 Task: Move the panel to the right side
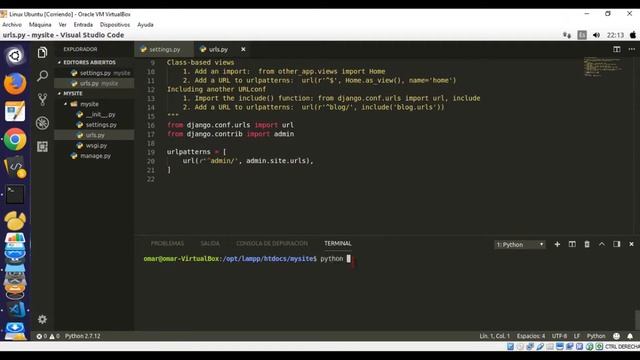click(617, 244)
